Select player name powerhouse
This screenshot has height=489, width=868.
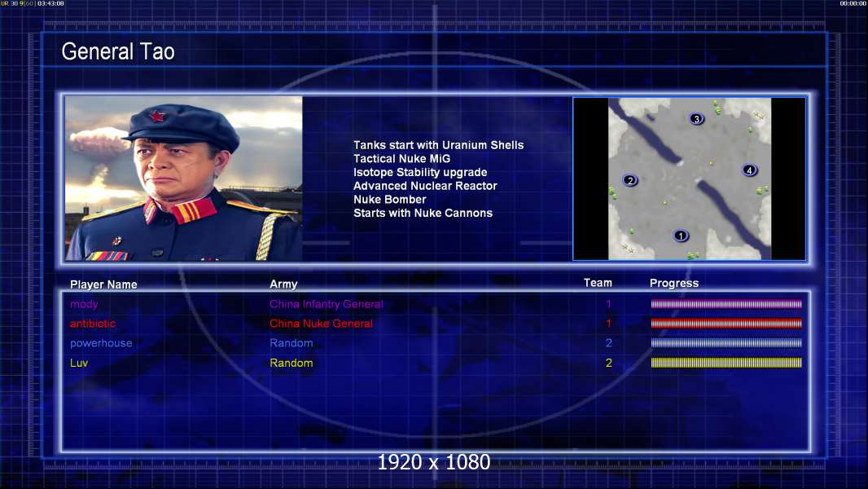[101, 343]
